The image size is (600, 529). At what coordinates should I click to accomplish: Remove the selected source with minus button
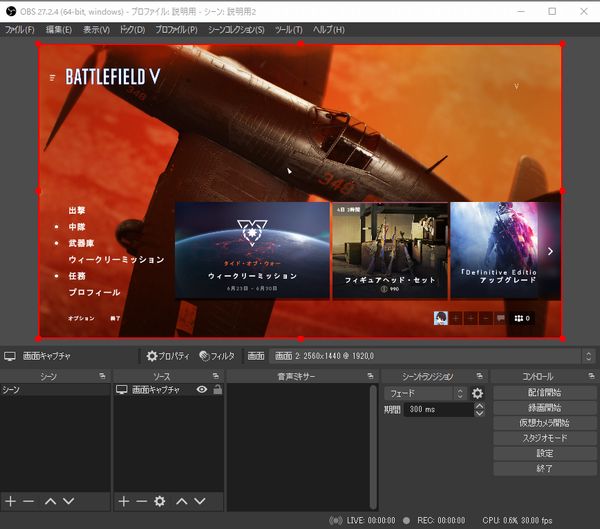142,501
